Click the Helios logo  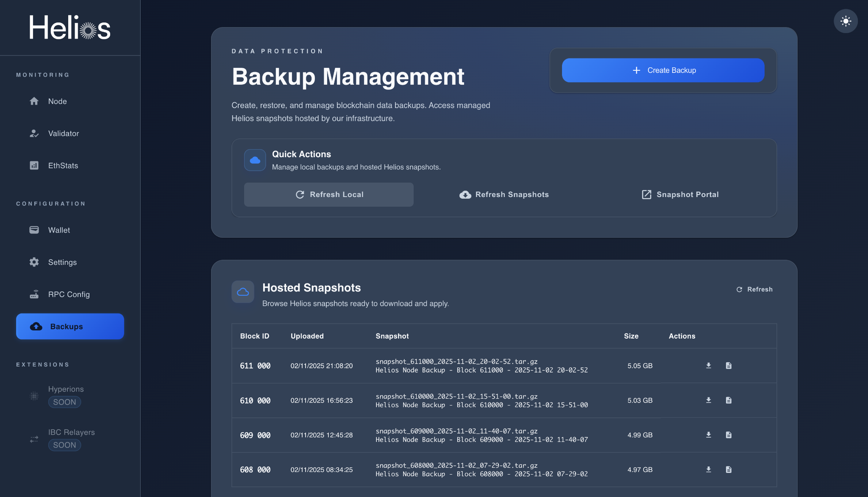pos(70,28)
